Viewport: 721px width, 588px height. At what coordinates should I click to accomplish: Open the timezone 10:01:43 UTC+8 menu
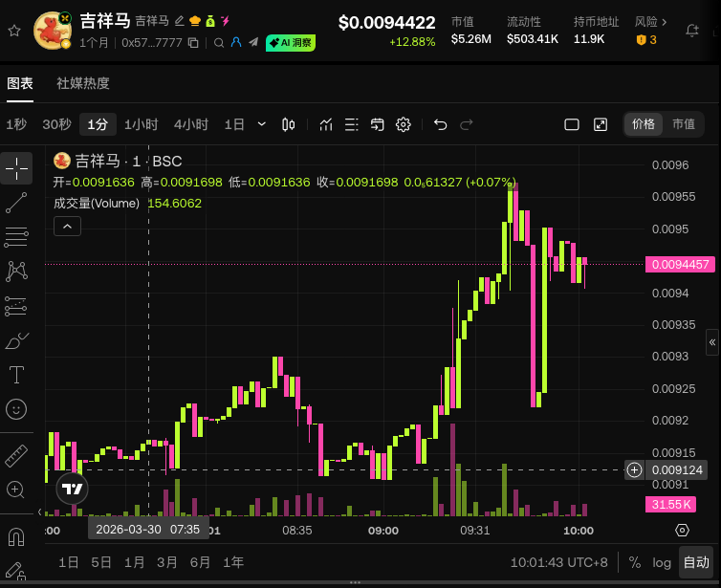(x=558, y=562)
